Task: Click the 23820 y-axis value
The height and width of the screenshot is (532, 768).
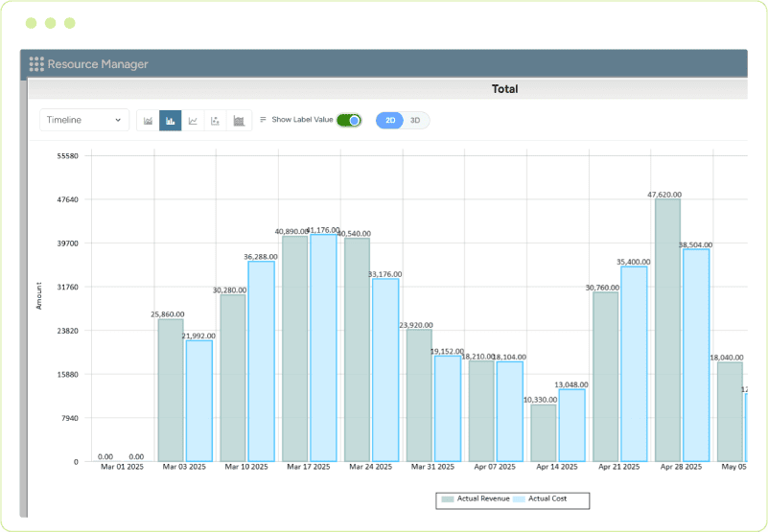Action: 67,331
